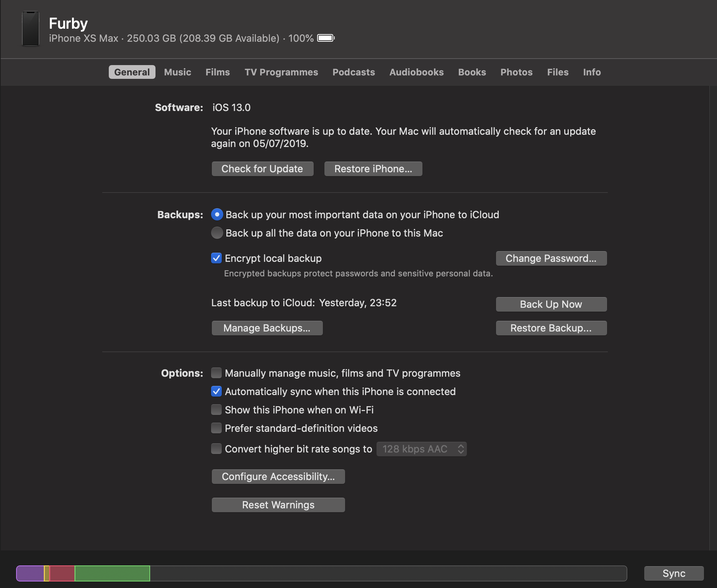Click Configure Accessibility… button

pyautogui.click(x=278, y=477)
